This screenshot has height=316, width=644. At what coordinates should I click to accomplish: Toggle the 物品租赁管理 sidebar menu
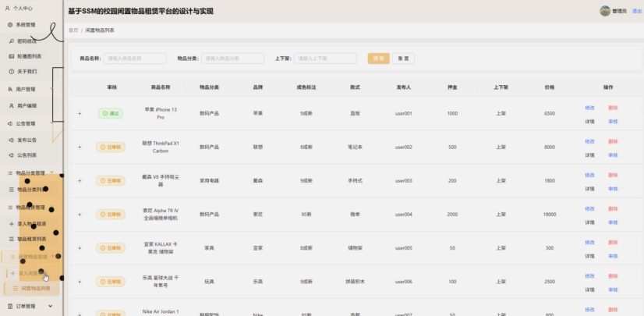[x=31, y=208]
